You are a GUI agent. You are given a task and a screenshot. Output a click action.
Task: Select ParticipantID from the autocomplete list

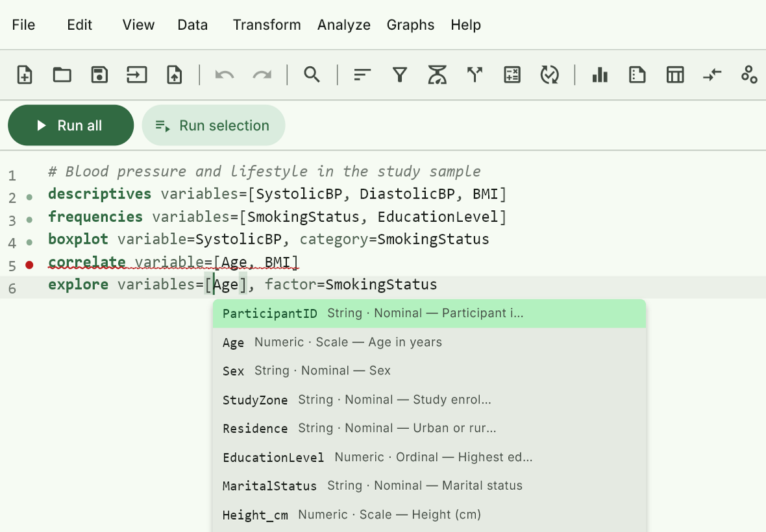point(429,313)
